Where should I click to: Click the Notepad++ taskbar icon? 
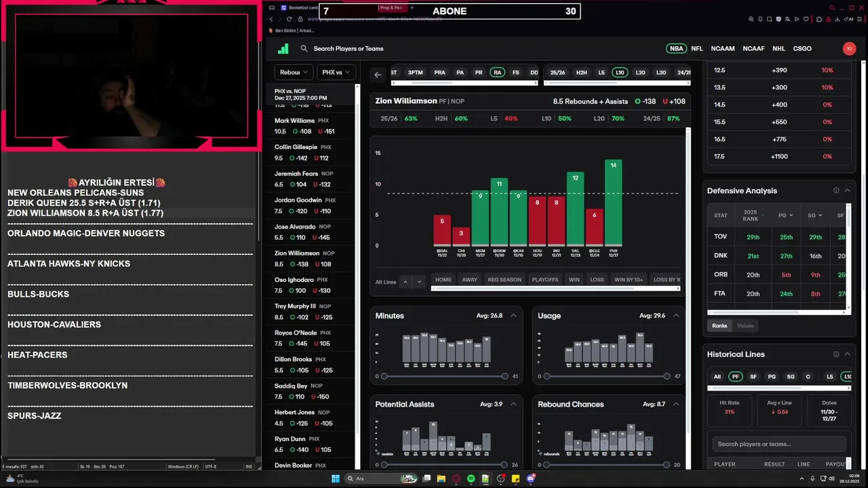pyautogui.click(x=486, y=479)
